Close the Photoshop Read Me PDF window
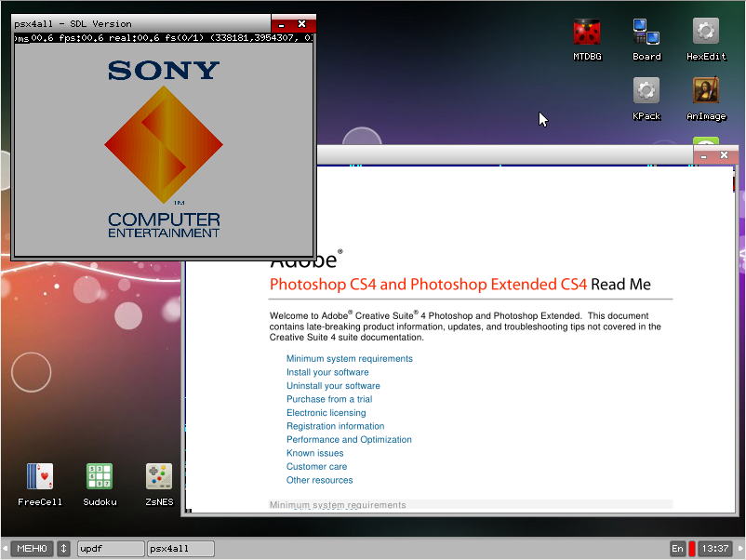 click(x=724, y=155)
